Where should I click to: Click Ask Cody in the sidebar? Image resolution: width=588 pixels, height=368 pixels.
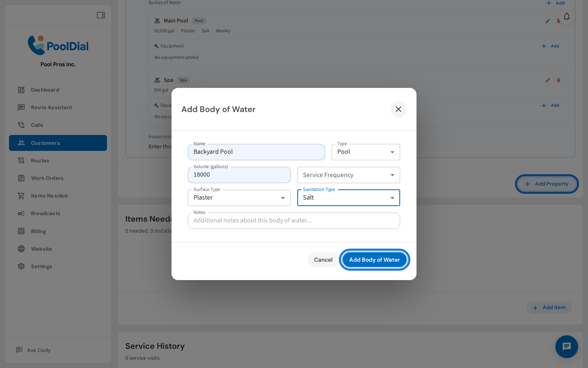[x=38, y=350]
